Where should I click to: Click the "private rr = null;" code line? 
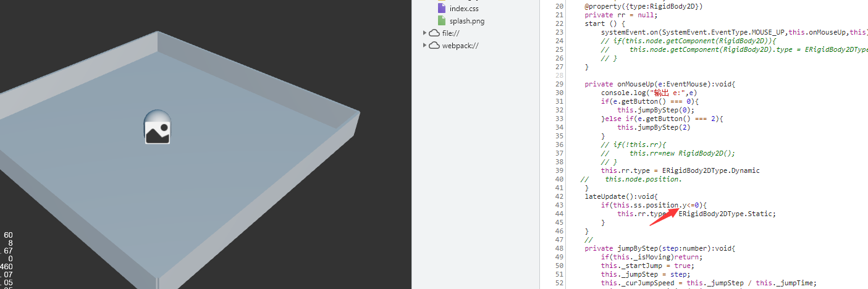click(x=622, y=15)
